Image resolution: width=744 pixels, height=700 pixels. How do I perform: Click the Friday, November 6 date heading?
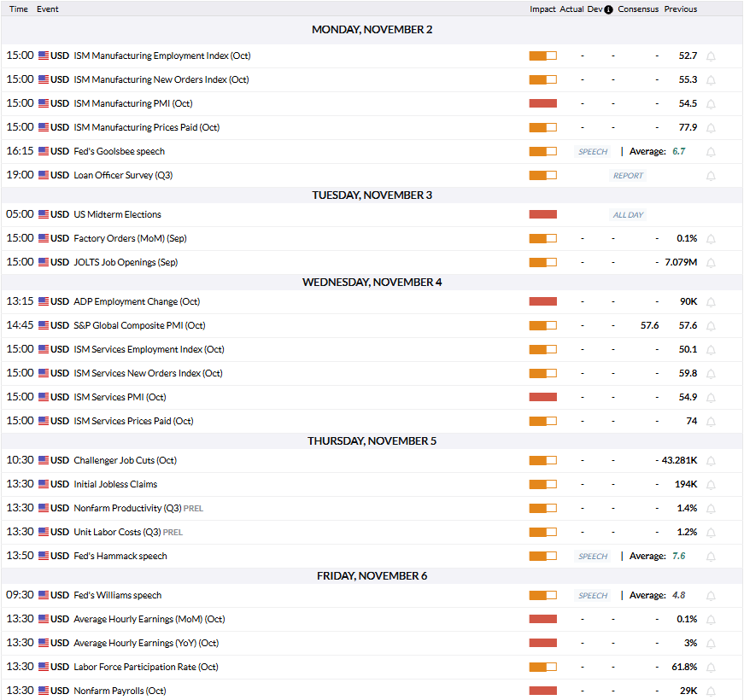coord(372,575)
